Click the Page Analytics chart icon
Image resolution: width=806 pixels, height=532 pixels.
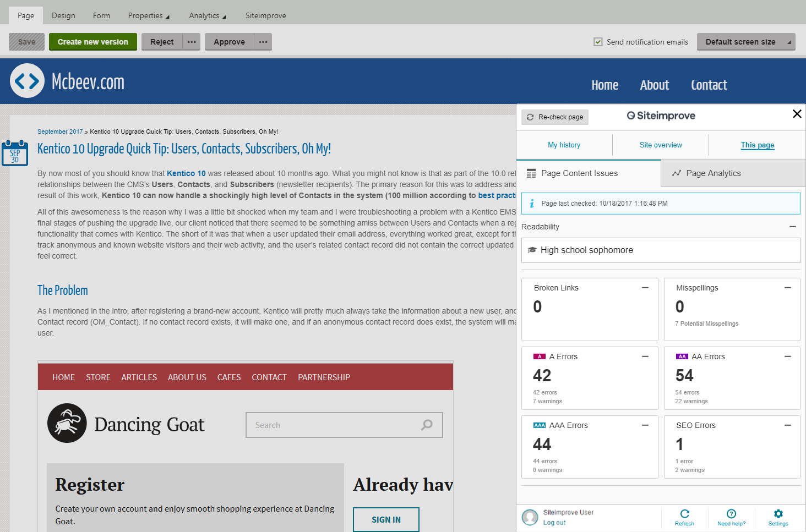677,173
